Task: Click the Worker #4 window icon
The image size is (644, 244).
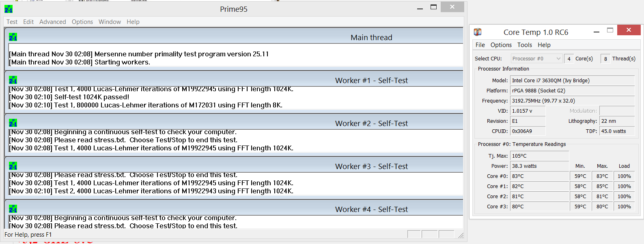Action: [13, 209]
